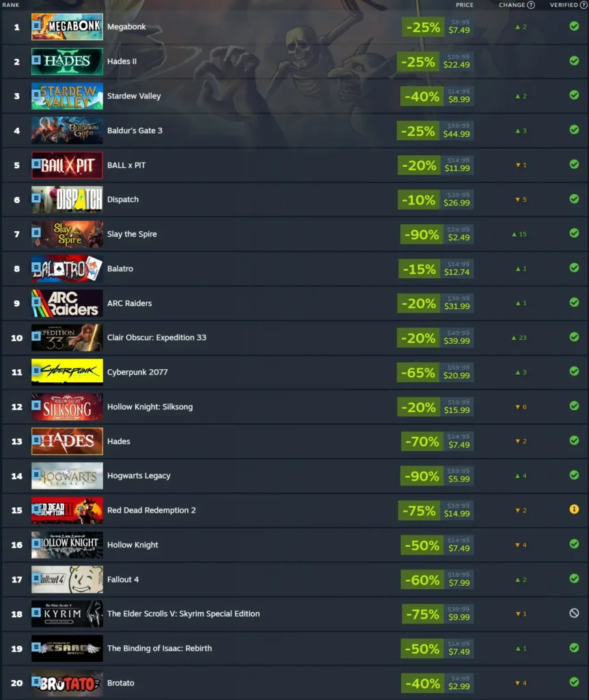Open the Clair Obscur: Expedition 33 title
Screen dimensions: 589x700
(156, 338)
